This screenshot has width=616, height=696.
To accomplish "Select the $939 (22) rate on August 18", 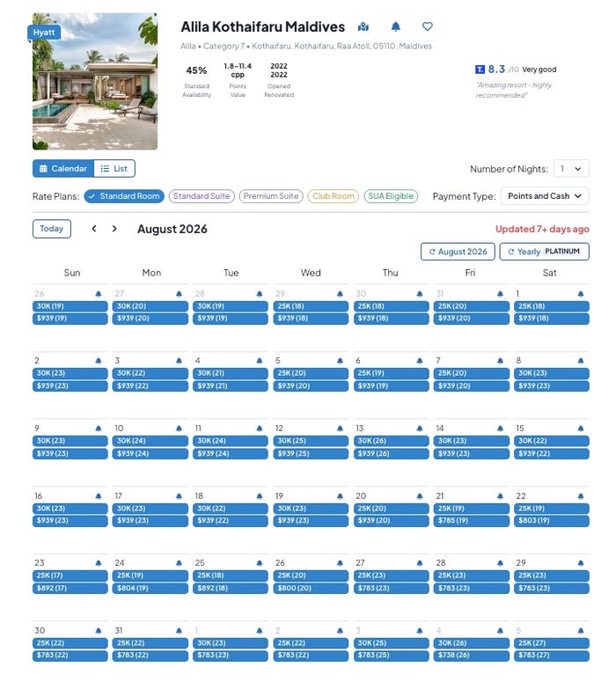I will tap(231, 521).
